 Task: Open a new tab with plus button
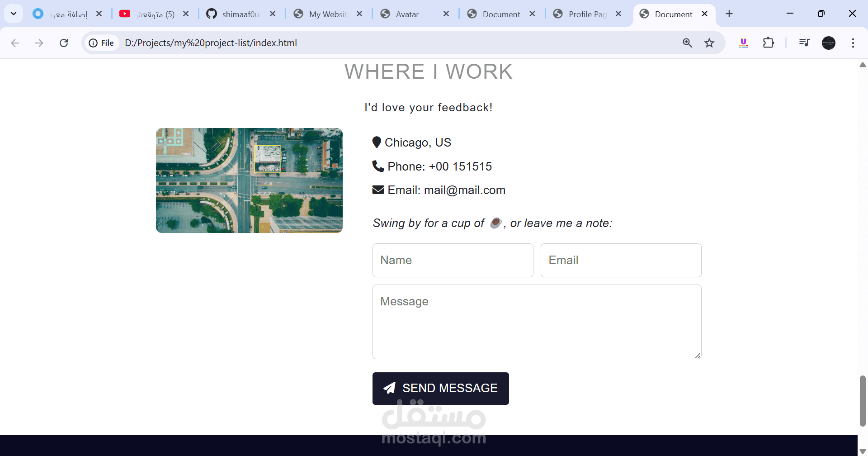click(729, 14)
